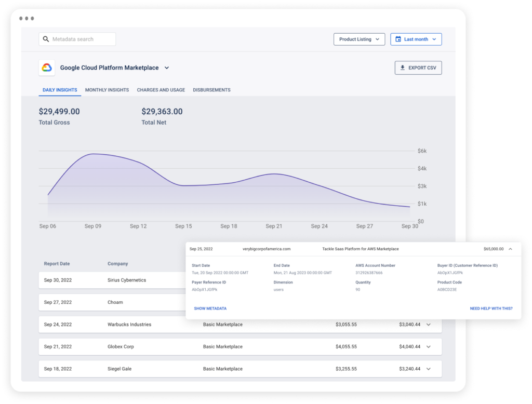Select the Sirius Cybernetics company cell
Viewport: 532px width, 404px height.
click(x=127, y=280)
